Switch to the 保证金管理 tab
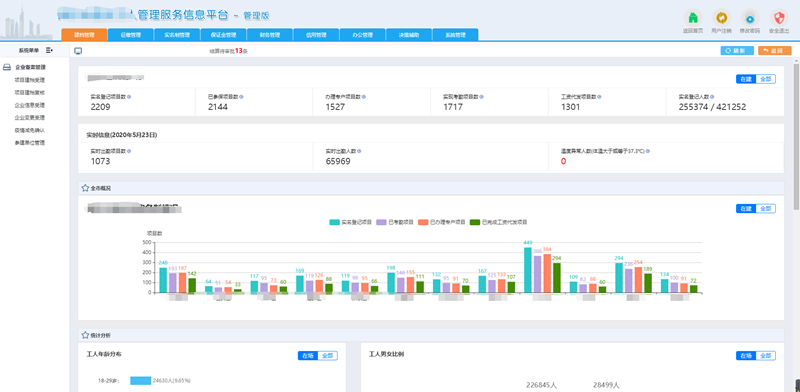800x392 pixels. [223, 35]
